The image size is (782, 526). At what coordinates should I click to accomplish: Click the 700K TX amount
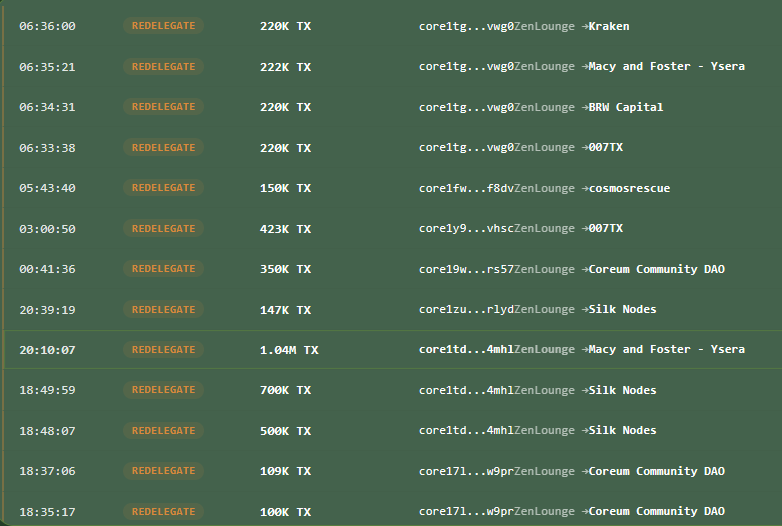[285, 390]
